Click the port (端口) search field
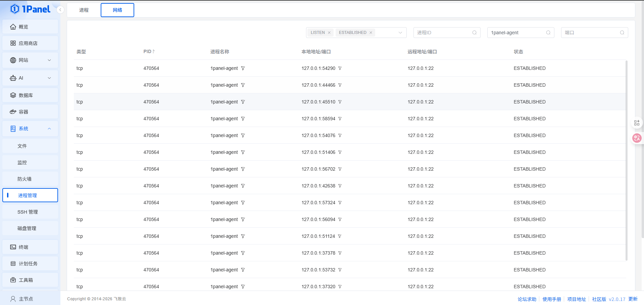Image resolution: width=644 pixels, height=305 pixels. click(x=591, y=33)
